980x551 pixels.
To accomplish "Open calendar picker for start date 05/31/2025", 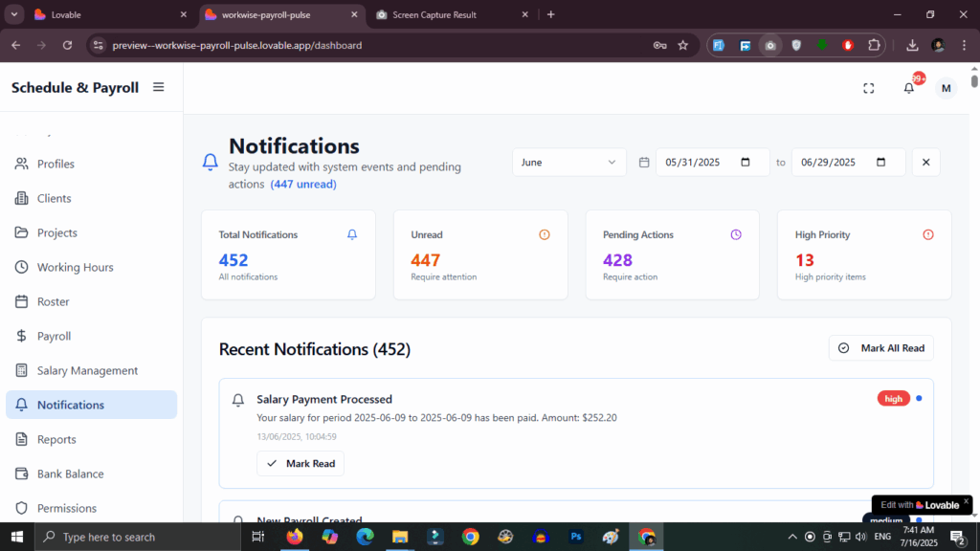I will (x=746, y=163).
